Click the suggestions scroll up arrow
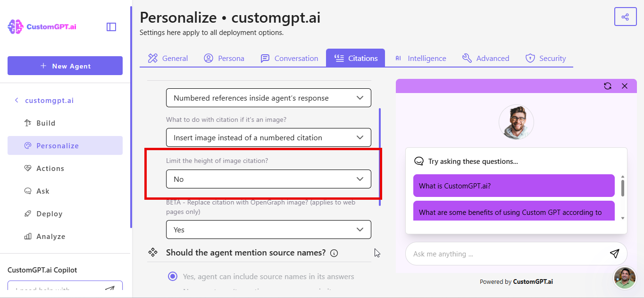 (623, 176)
